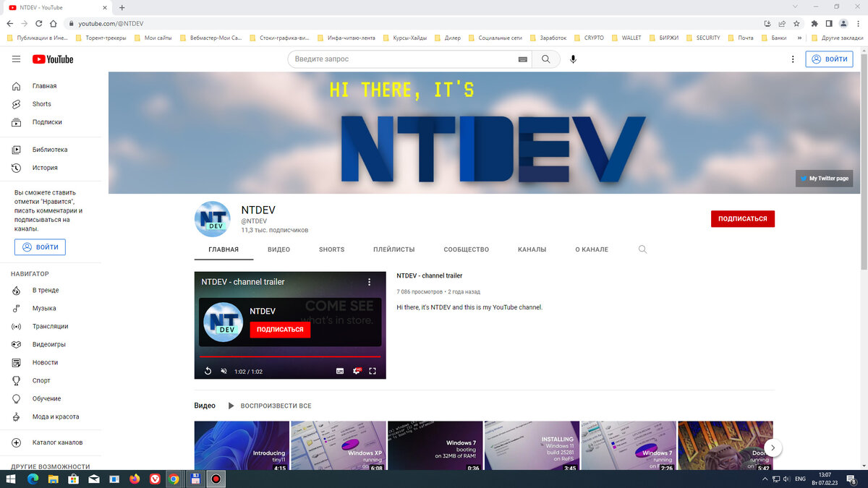This screenshot has height=488, width=868.
Task: Expand the next videos carousel arrow
Action: pyautogui.click(x=772, y=448)
